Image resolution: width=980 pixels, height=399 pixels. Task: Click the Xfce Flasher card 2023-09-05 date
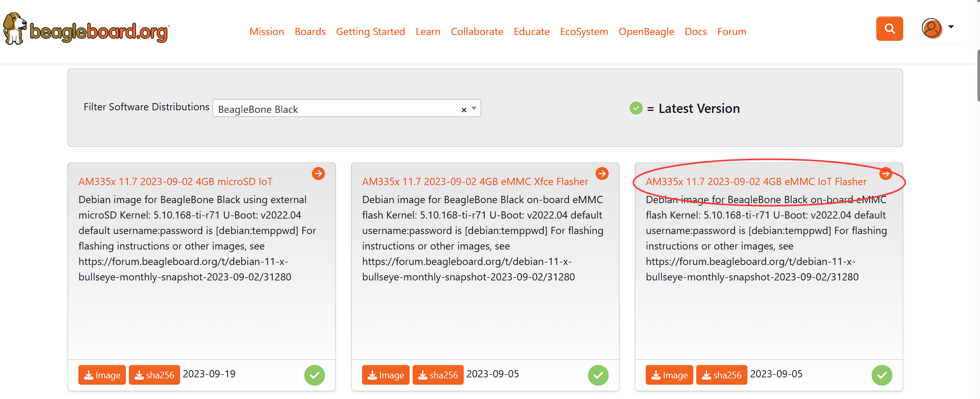[x=493, y=374]
